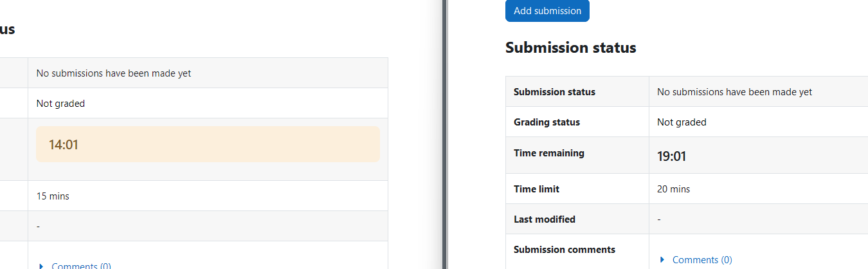Click the Submission comments row label
868x269 pixels.
pos(565,250)
